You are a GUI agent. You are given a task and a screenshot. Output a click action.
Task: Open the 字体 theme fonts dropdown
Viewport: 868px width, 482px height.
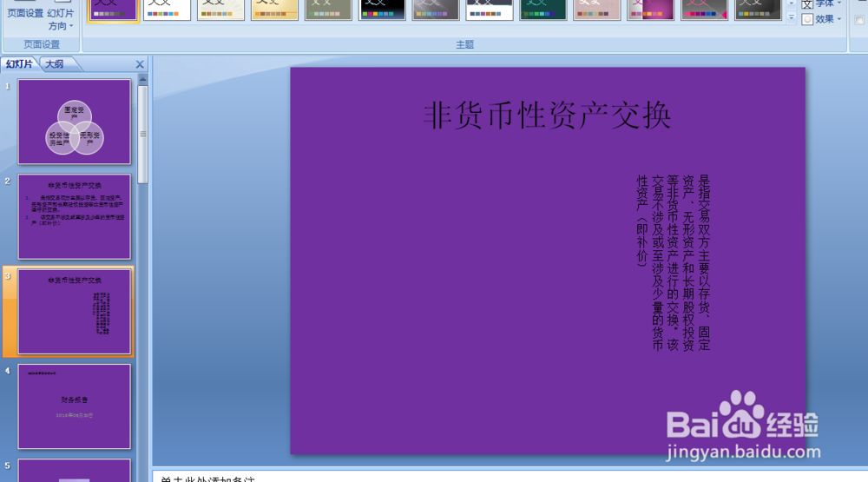pyautogui.click(x=822, y=3)
